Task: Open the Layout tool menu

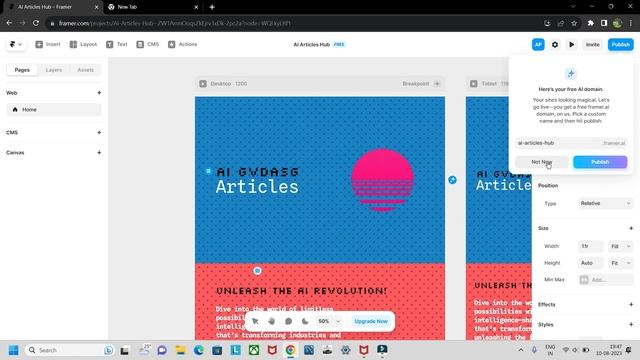Action: pyautogui.click(x=83, y=44)
